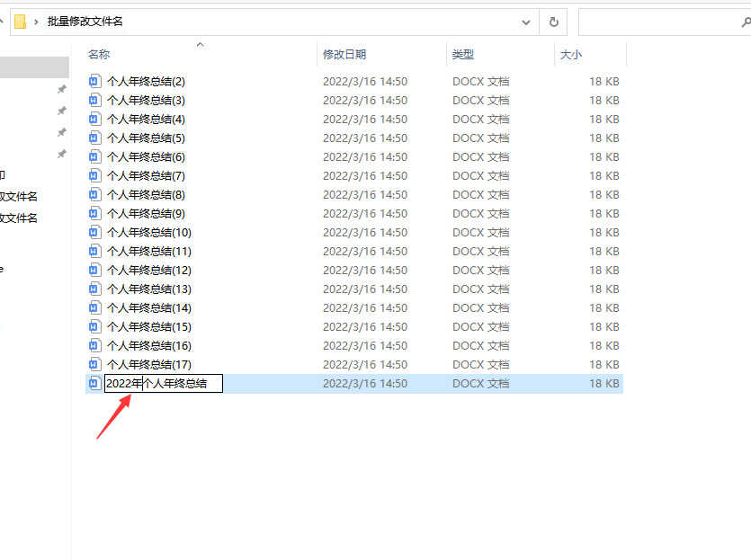The height and width of the screenshot is (560, 751).
Task: Click the folder icon in the address bar
Action: click(20, 22)
